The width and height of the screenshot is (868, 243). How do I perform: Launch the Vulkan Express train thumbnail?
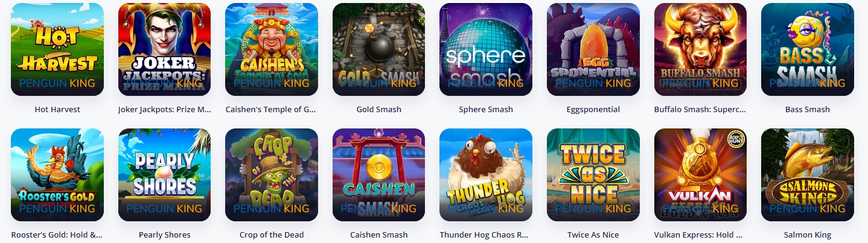(700, 175)
